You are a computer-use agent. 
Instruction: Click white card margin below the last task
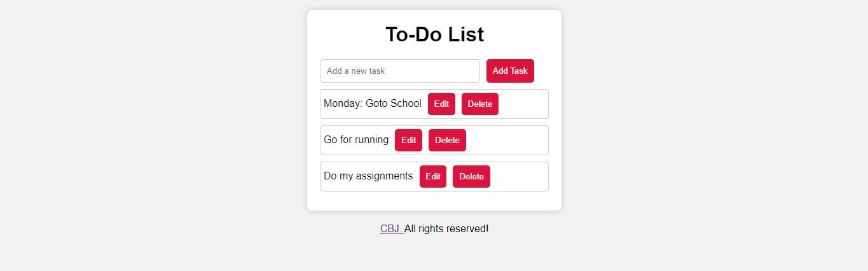[x=434, y=201]
